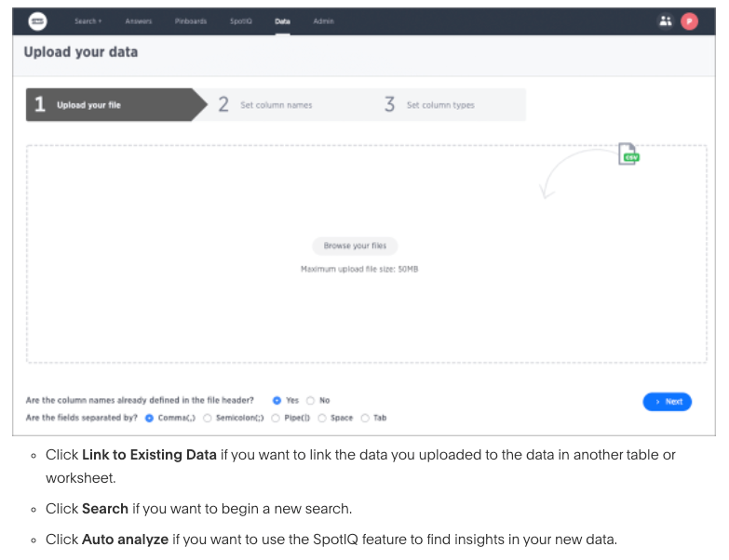Click the CSV file icon
Screen dimensions: 729x560
[x=628, y=153]
